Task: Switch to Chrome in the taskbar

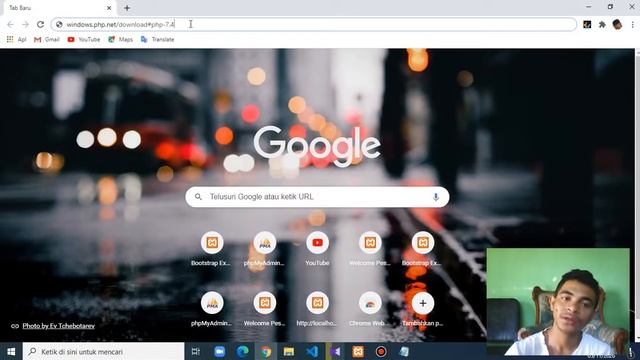Action: [x=266, y=351]
